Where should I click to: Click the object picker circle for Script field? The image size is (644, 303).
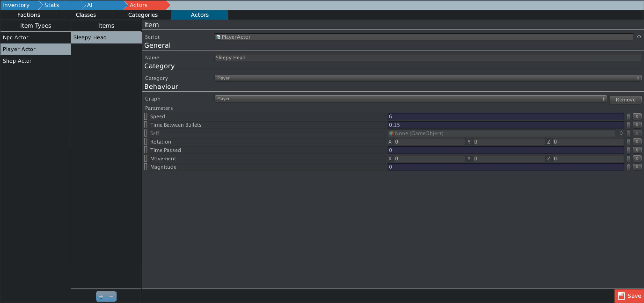tap(639, 37)
